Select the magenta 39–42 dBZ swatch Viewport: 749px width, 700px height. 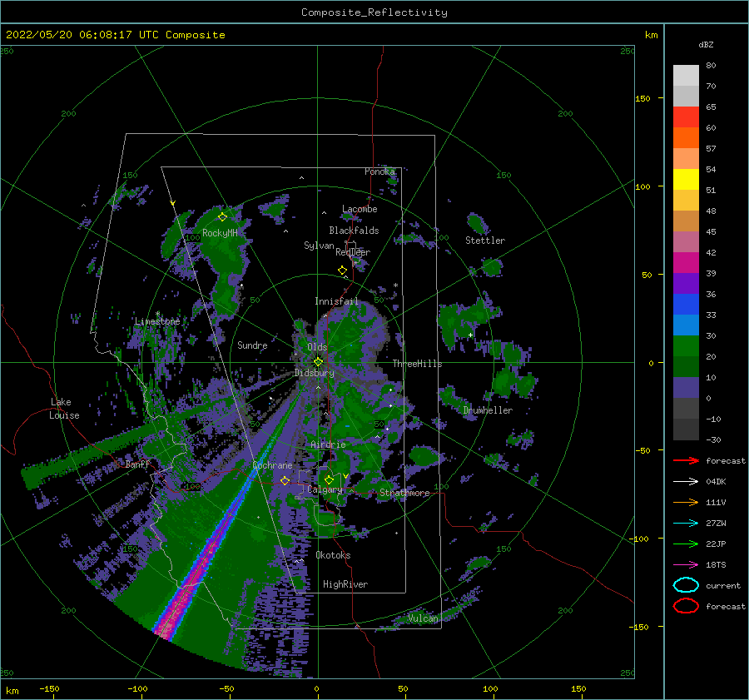click(686, 262)
